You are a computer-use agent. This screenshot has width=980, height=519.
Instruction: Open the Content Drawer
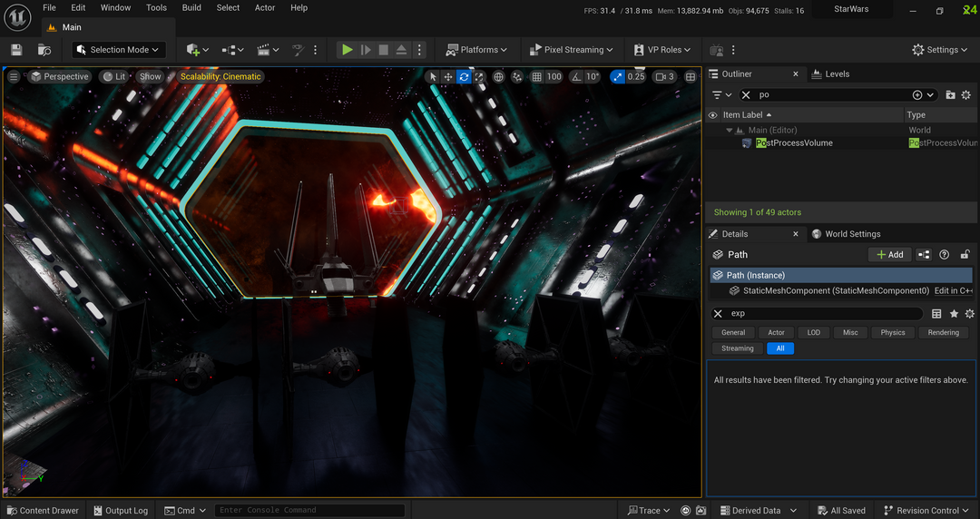(x=42, y=511)
